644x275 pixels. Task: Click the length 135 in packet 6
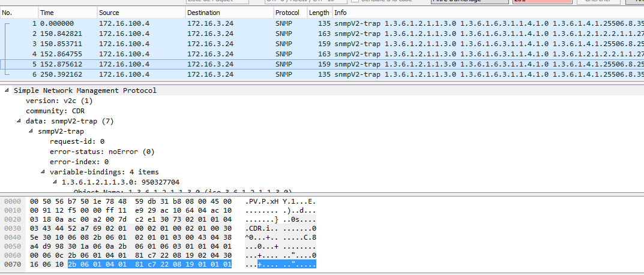(324, 74)
